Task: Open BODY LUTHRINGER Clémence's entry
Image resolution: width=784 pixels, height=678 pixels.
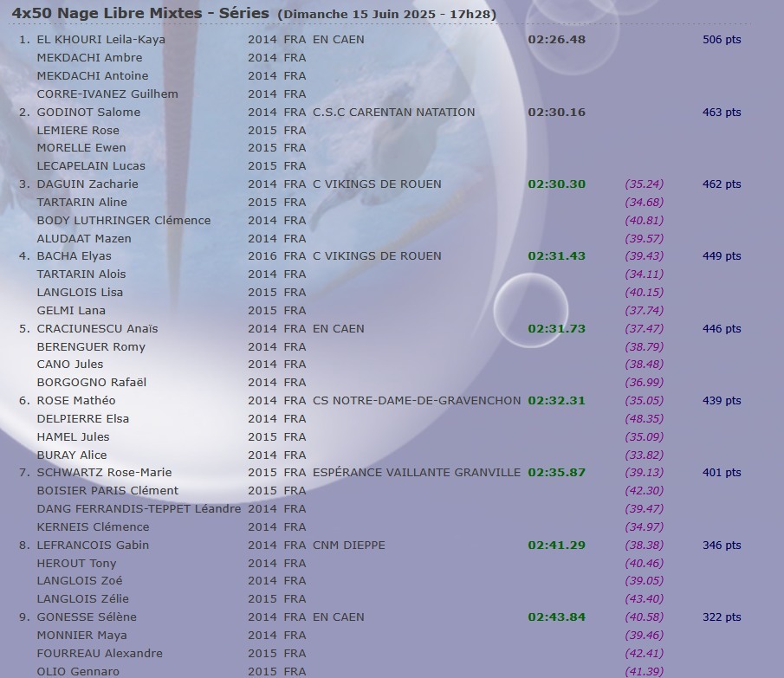Action: tap(124, 221)
